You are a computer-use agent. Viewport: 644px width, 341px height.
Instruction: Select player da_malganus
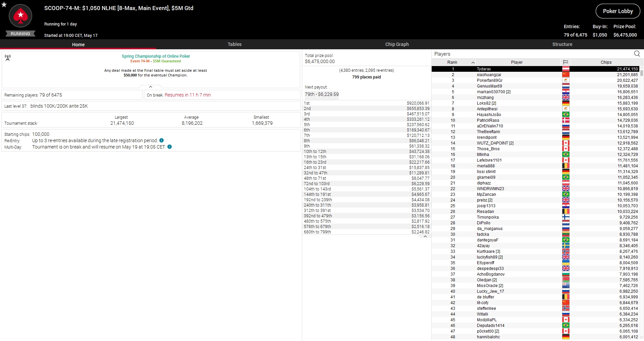click(535, 229)
